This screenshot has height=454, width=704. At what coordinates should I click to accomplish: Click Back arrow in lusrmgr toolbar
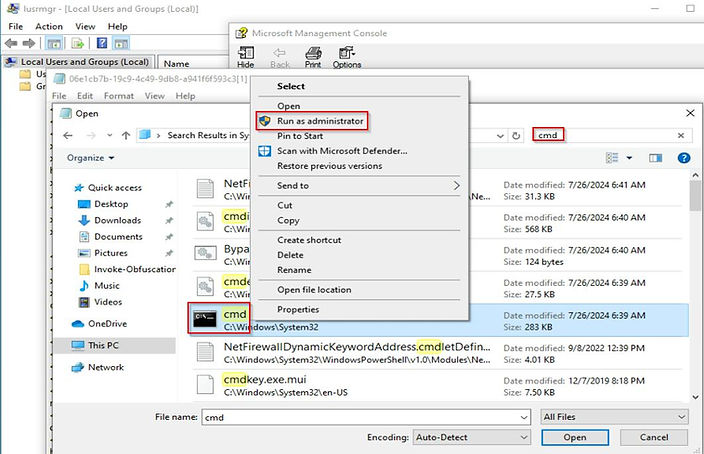point(11,43)
